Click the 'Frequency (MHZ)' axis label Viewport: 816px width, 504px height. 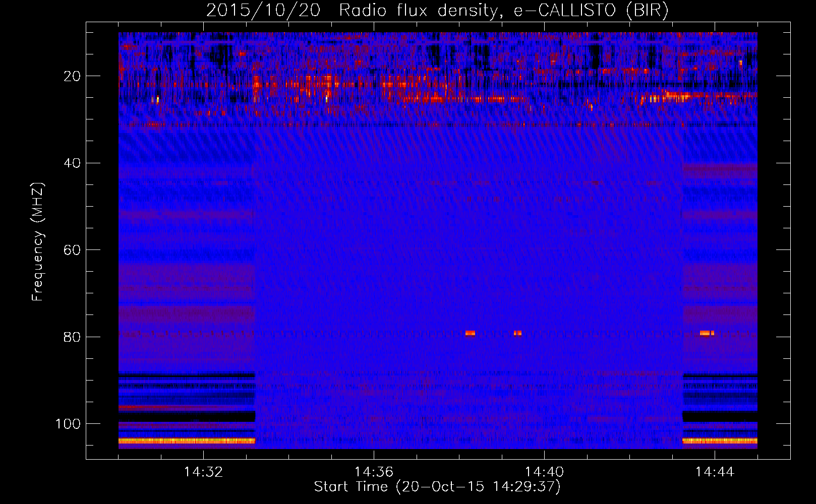38,242
